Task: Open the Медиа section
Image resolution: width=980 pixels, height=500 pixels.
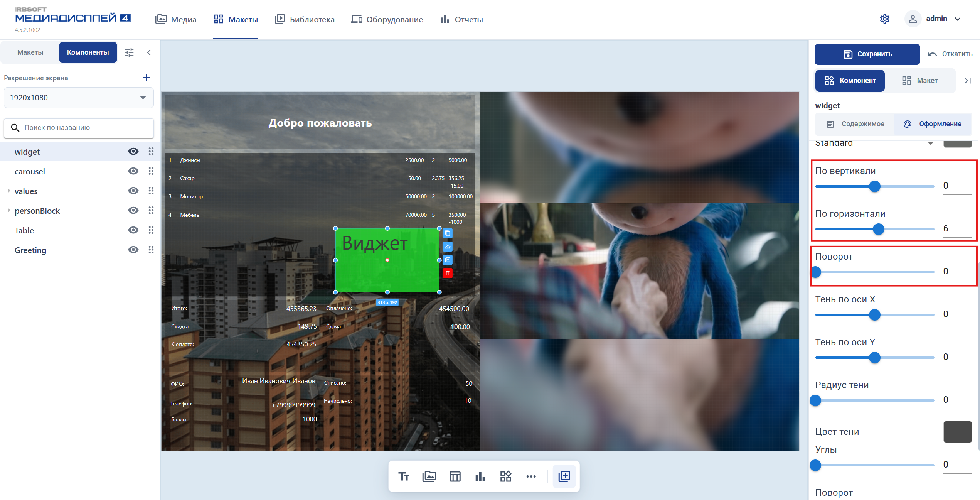Action: [x=176, y=19]
